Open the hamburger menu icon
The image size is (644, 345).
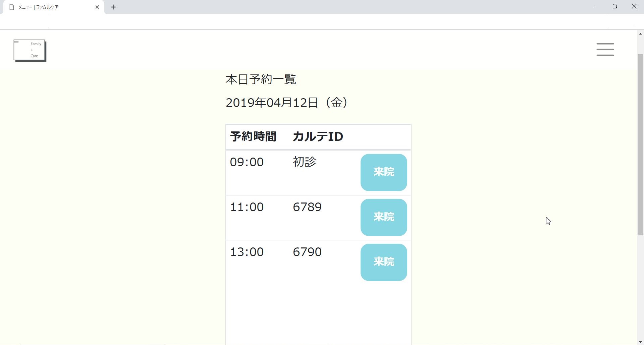pos(605,49)
